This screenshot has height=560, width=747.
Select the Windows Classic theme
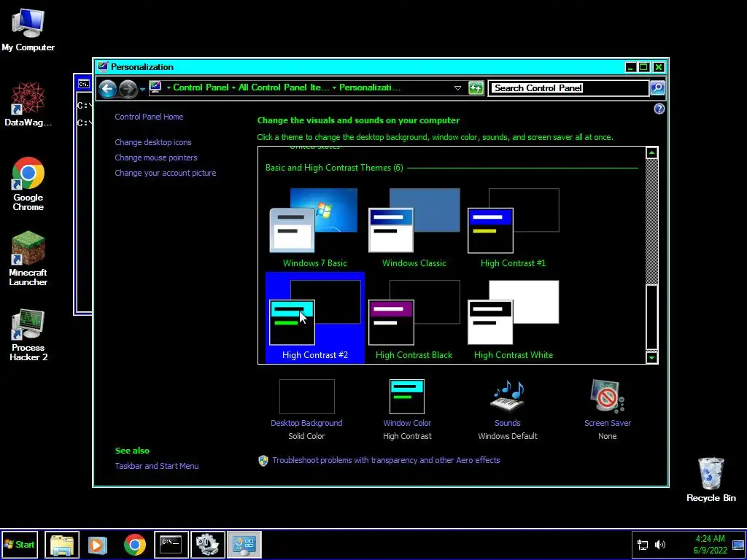pyautogui.click(x=414, y=227)
